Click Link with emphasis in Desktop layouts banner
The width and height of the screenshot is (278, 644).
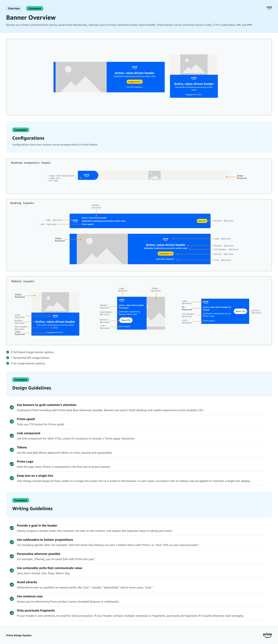point(165,259)
